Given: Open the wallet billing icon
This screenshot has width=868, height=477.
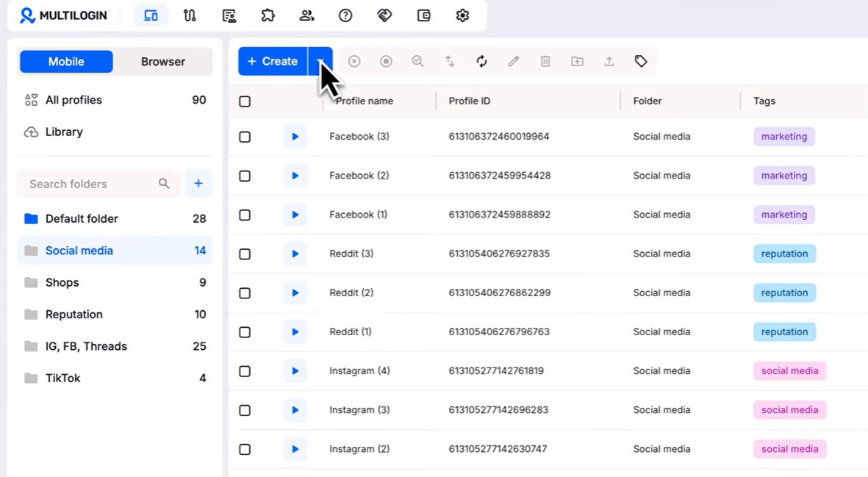Looking at the screenshot, I should tap(423, 15).
